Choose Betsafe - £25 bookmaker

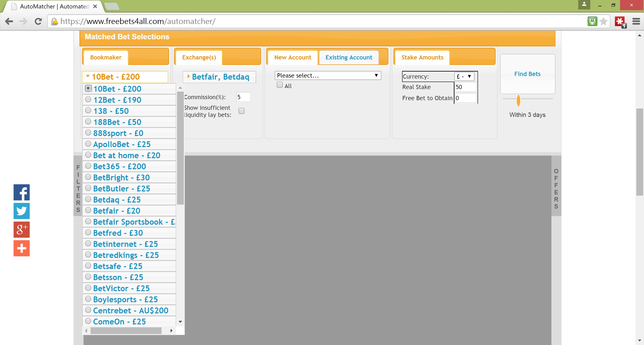pos(129,266)
